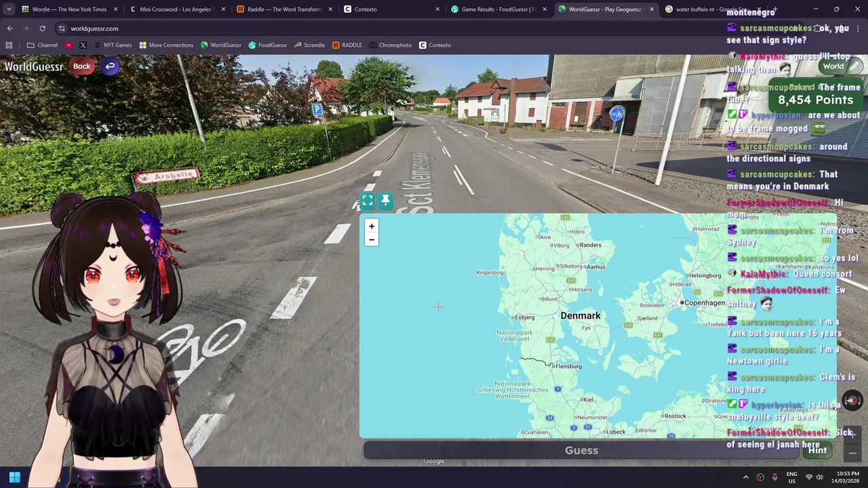Open the WorldGuessr bookmark

click(221, 45)
